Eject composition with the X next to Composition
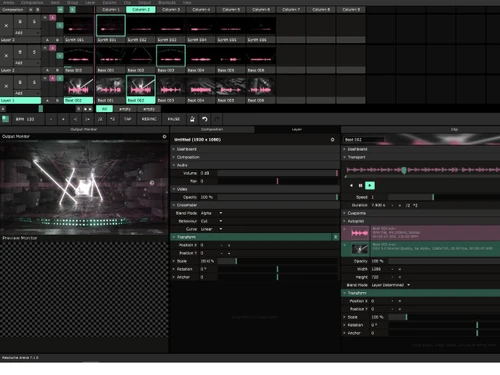This screenshot has width=500, height=375. [31, 10]
